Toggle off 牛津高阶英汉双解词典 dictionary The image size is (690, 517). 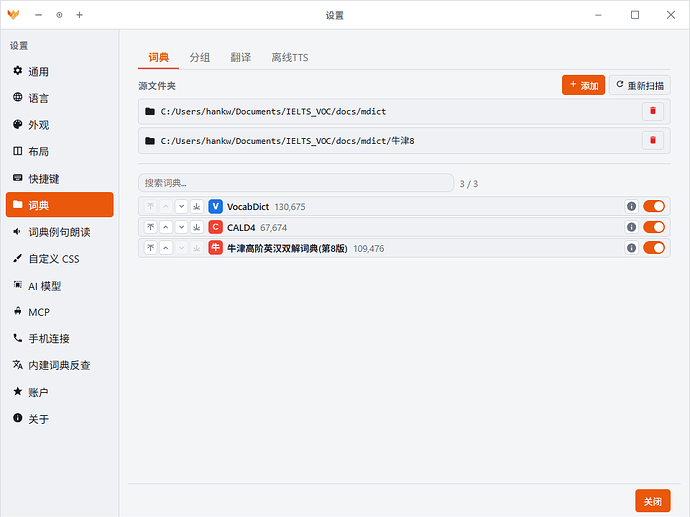click(x=654, y=248)
